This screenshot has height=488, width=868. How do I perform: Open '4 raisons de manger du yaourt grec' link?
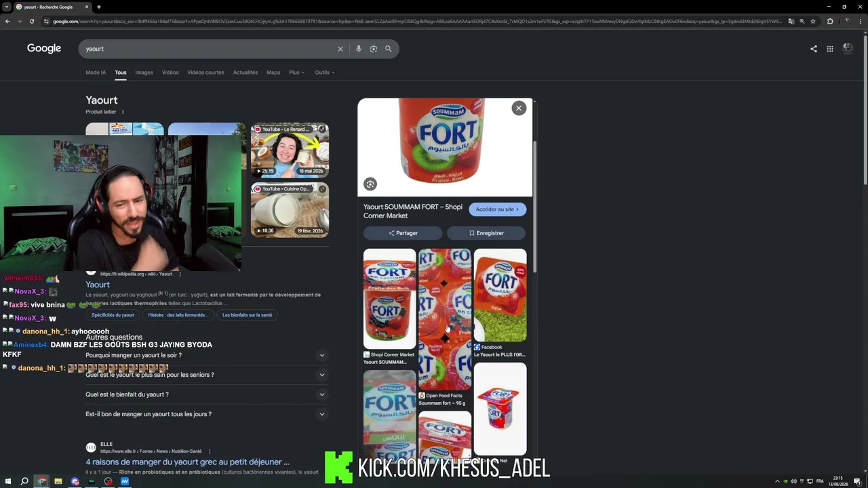point(187,462)
